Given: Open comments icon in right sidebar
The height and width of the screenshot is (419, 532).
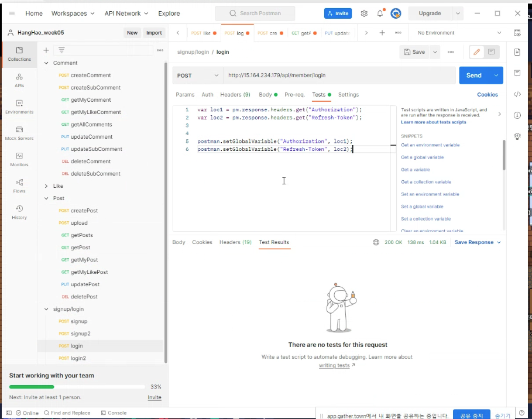Looking at the screenshot, I should (x=517, y=73).
